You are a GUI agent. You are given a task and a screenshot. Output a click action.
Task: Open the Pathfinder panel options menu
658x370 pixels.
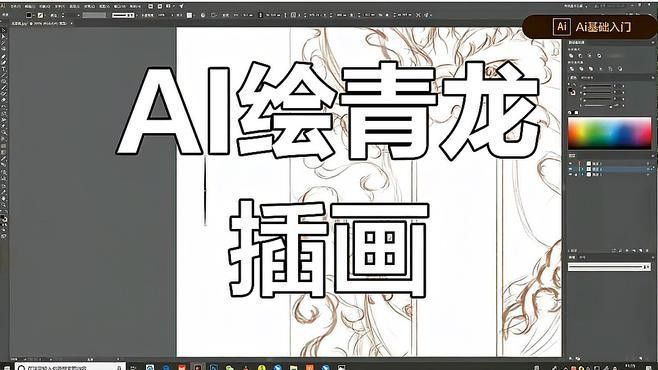[x=653, y=42]
